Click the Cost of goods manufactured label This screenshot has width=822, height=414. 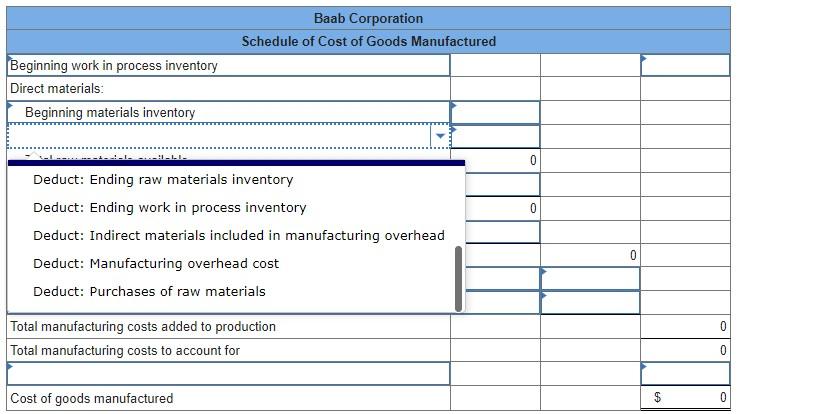click(x=92, y=398)
